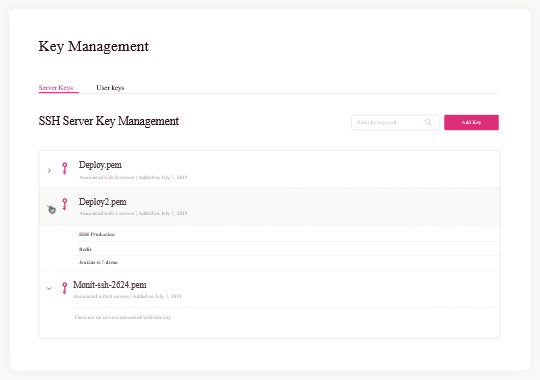This screenshot has height=380, width=540.
Task: Select the Redis server entry
Action: (85, 249)
